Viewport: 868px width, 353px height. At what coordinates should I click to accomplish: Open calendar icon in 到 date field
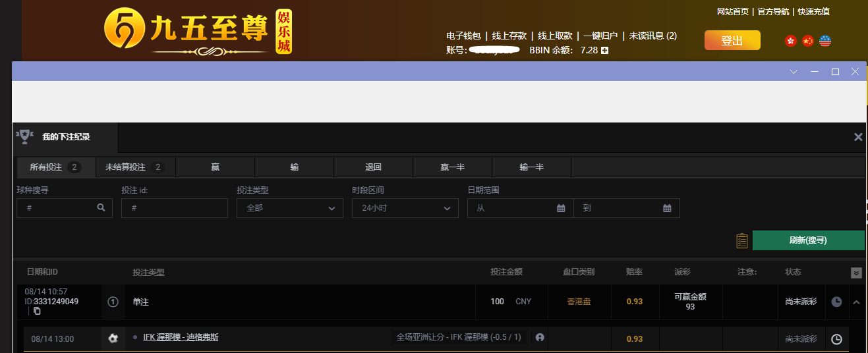(667, 208)
